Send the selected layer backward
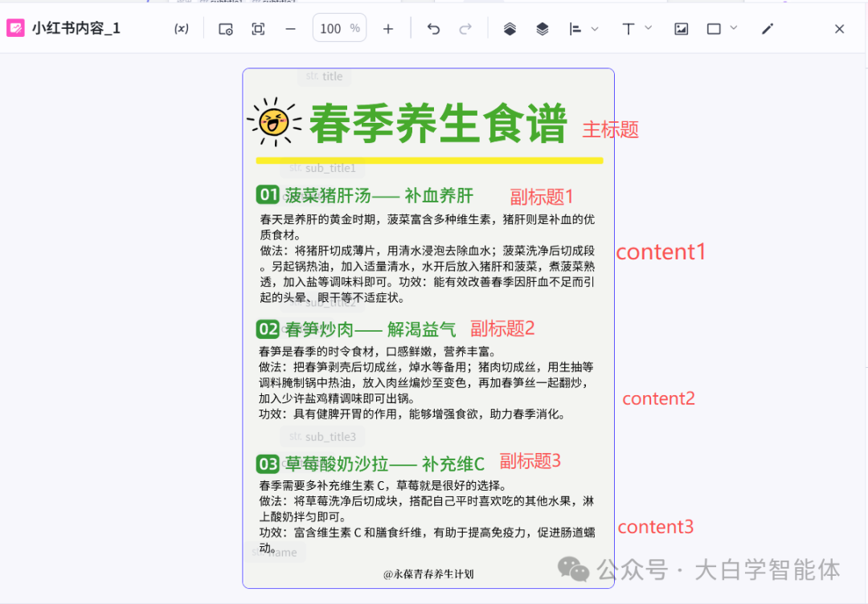The width and height of the screenshot is (868, 604). (542, 29)
